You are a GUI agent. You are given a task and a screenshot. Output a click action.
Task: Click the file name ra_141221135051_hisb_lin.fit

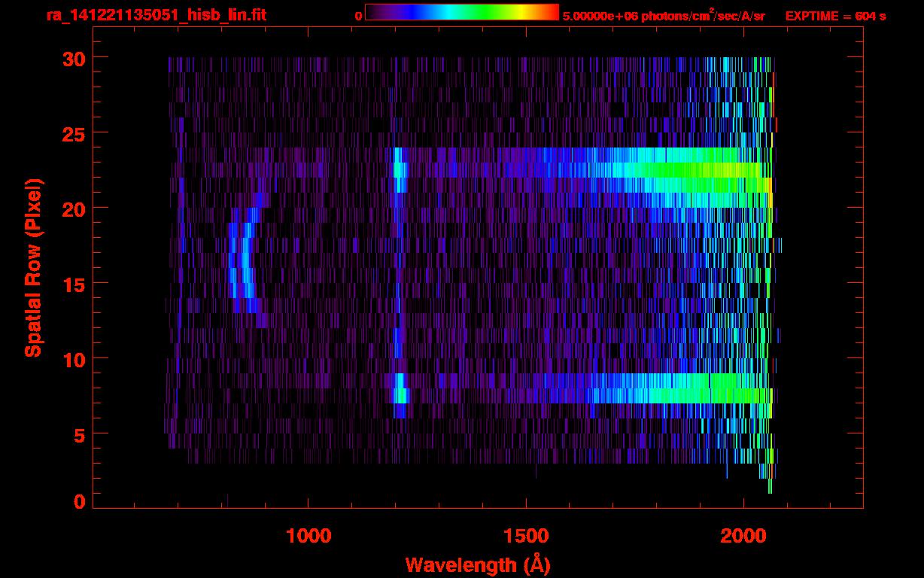(156, 15)
